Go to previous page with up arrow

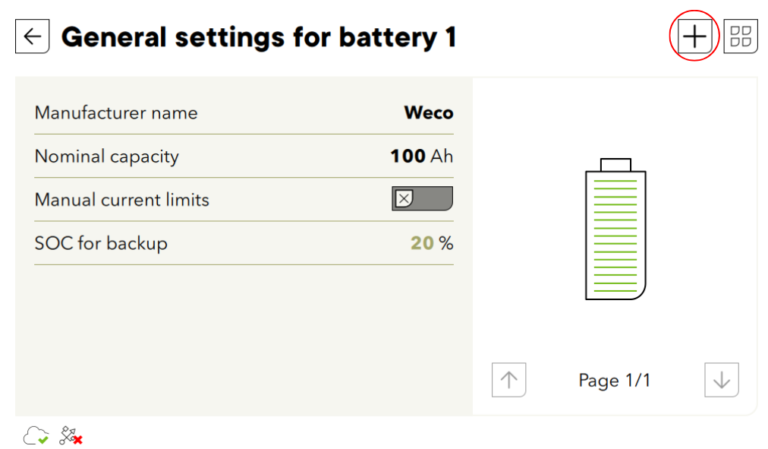point(509,380)
